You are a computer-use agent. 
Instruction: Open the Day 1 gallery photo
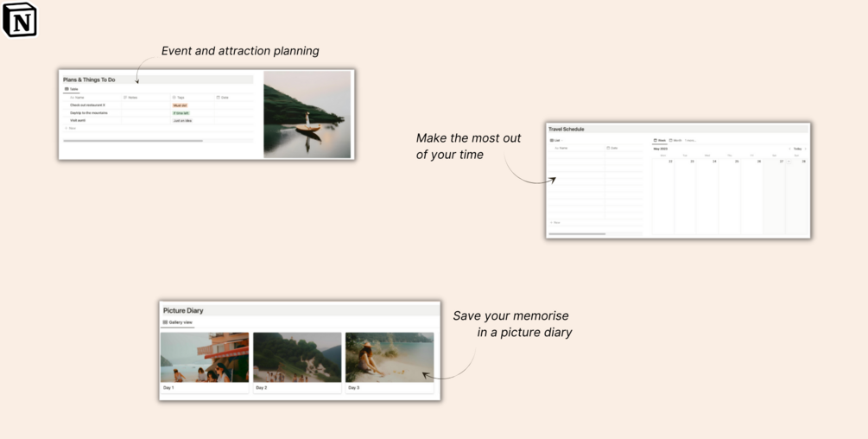point(205,357)
